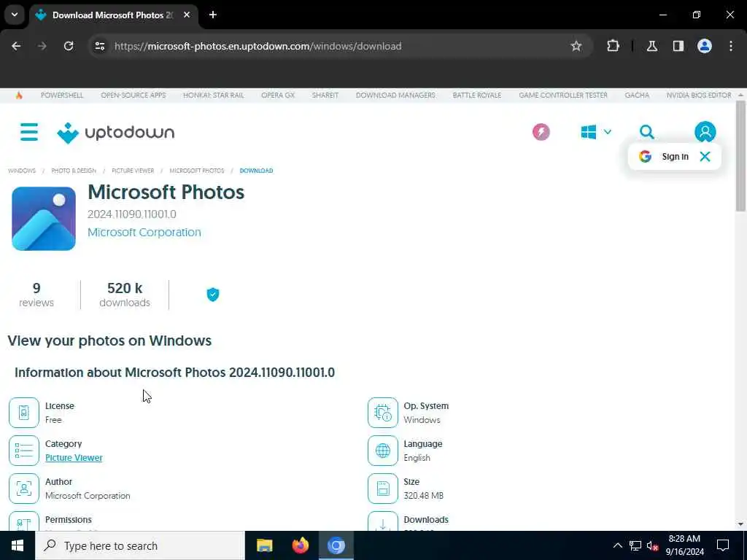Open Firefox from taskbar
747x560 pixels.
[300, 545]
